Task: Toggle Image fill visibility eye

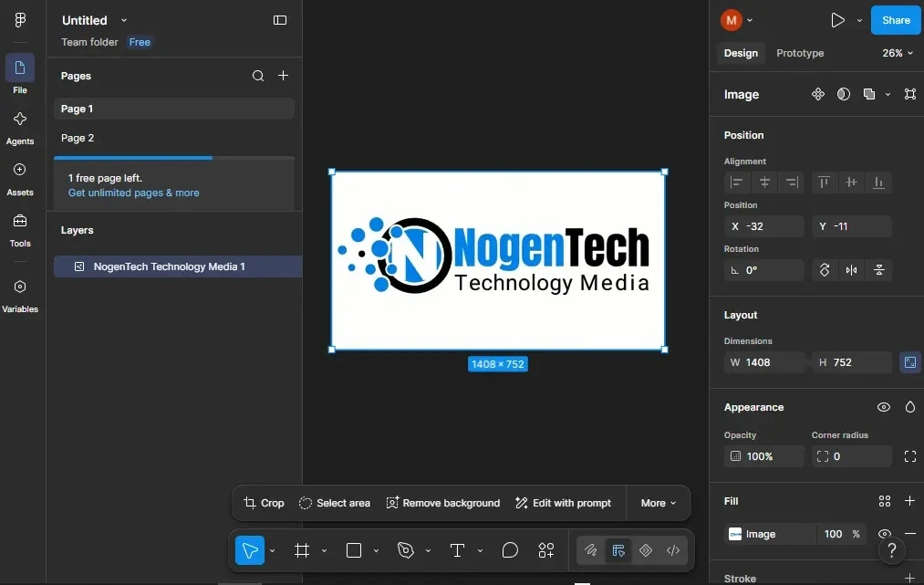Action: click(885, 534)
